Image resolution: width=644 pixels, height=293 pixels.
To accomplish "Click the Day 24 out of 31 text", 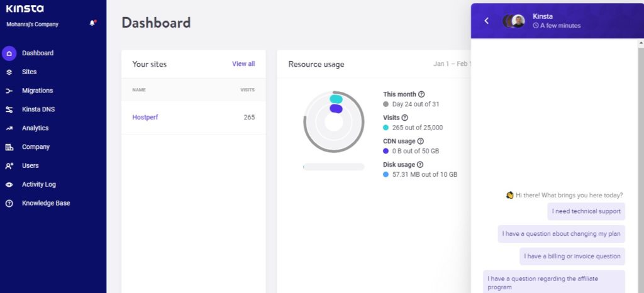I will pyautogui.click(x=416, y=104).
